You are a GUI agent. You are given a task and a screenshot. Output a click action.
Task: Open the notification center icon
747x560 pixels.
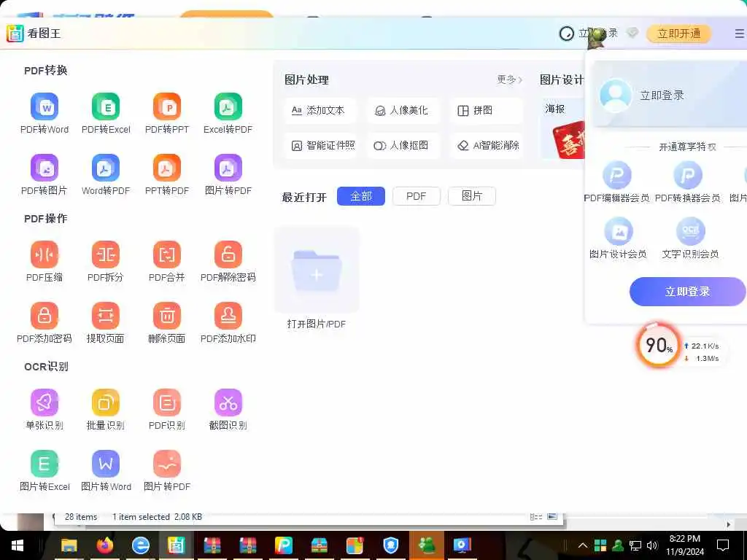click(x=723, y=545)
